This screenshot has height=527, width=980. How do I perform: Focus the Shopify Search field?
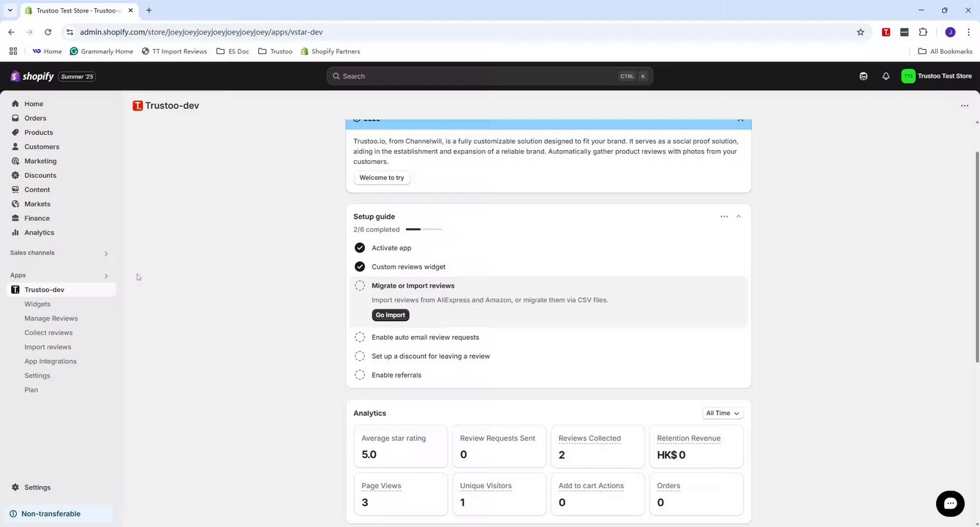click(x=489, y=76)
